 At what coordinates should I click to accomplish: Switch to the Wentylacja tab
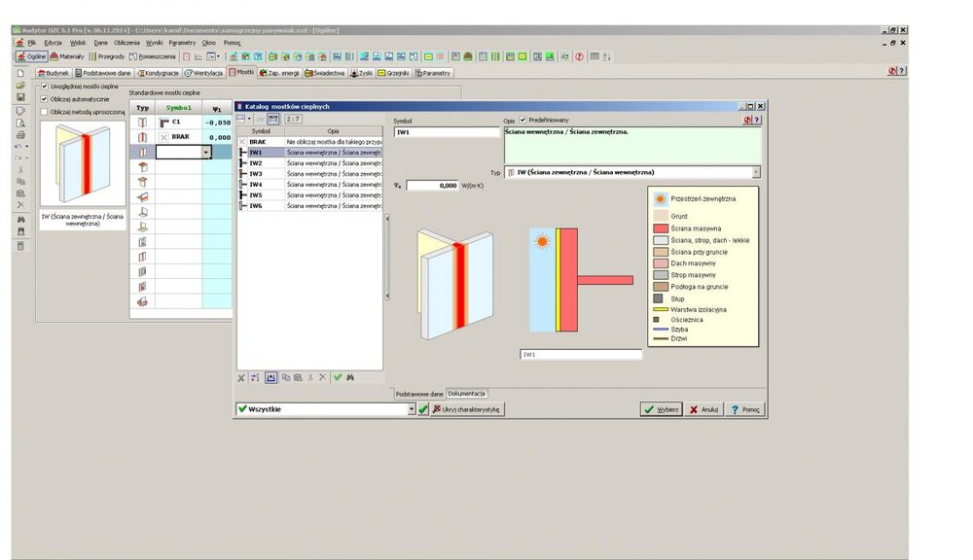[x=204, y=73]
